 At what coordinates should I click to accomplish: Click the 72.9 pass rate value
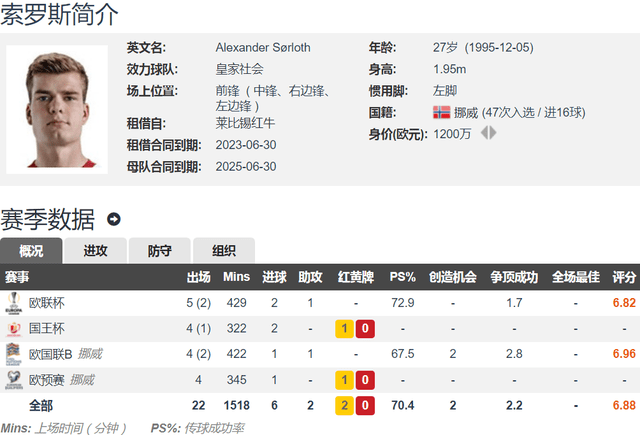402,303
